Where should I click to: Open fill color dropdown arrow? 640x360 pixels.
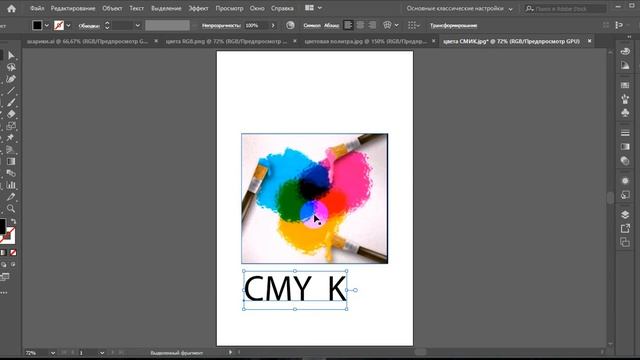[x=47, y=25]
